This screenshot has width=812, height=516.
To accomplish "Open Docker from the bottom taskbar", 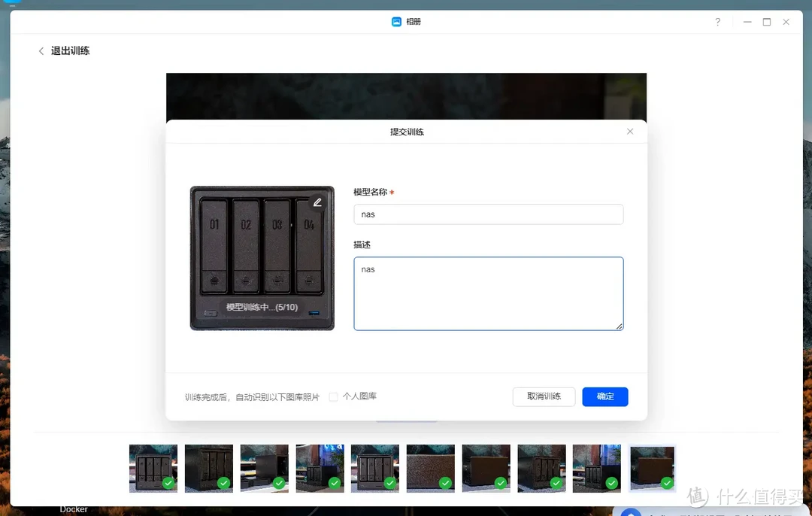I will [x=73, y=508].
